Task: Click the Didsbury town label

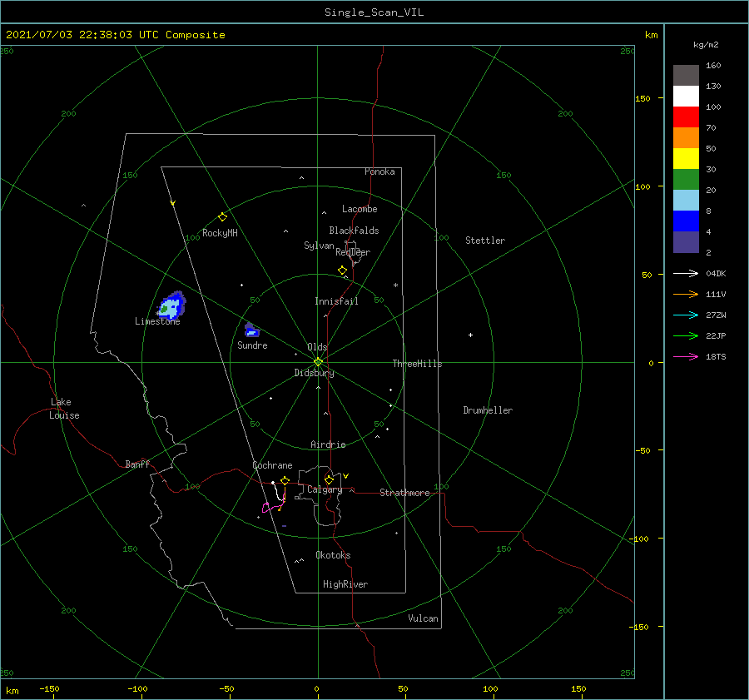Action: point(314,373)
